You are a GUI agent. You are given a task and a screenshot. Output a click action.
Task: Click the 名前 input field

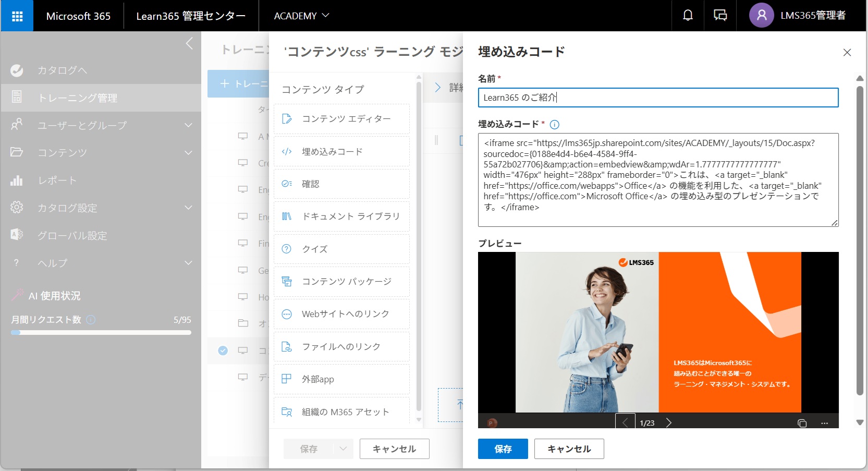click(x=658, y=98)
